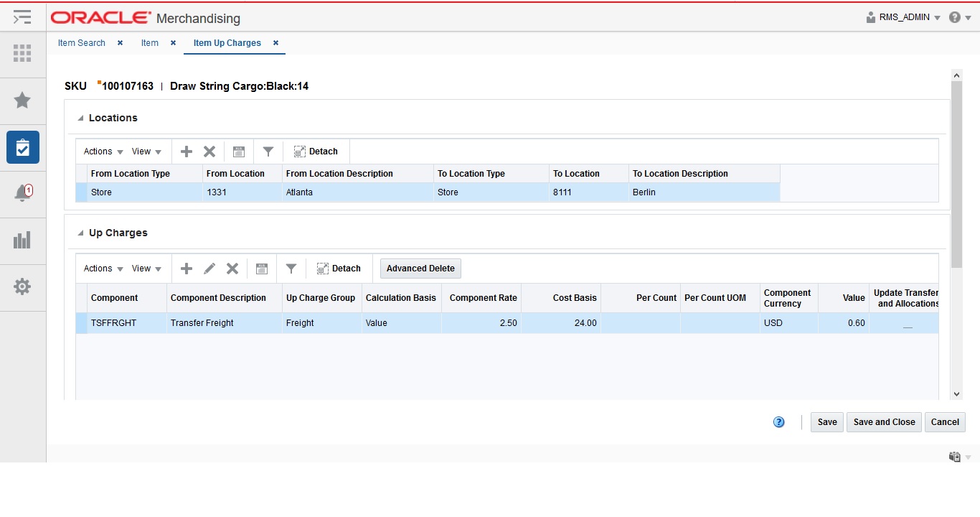The image size is (980, 517).
Task: Sort by Up Charge Group column header
Action: pos(321,298)
